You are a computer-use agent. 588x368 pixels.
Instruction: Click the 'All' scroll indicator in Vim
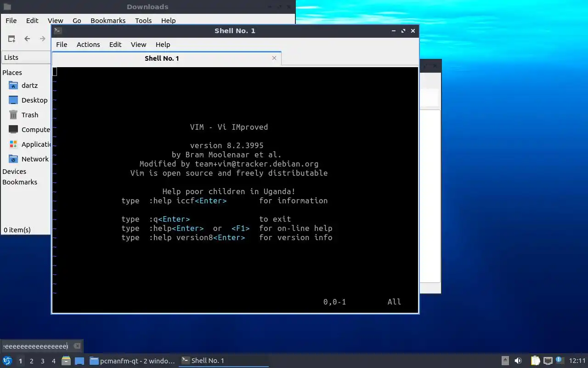click(x=394, y=302)
